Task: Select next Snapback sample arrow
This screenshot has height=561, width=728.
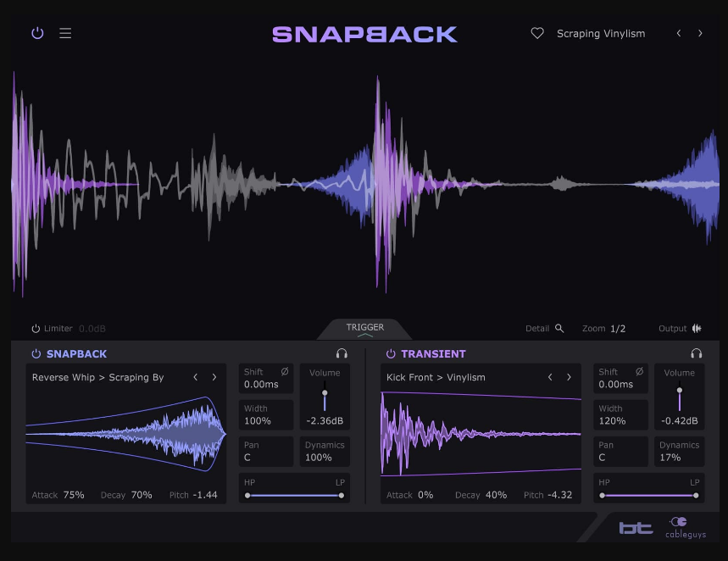Action: pos(214,377)
